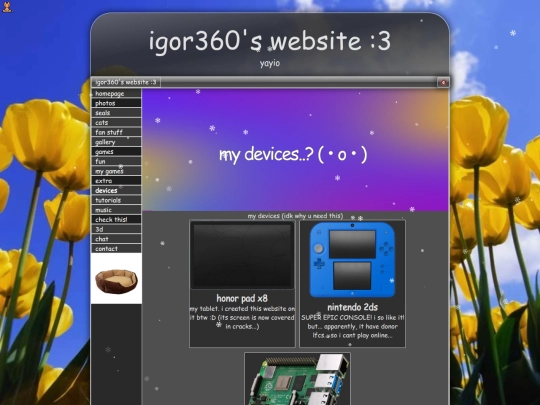Select fan stuff in sidebar
Viewport: 540px width, 405px height.
[x=116, y=132]
